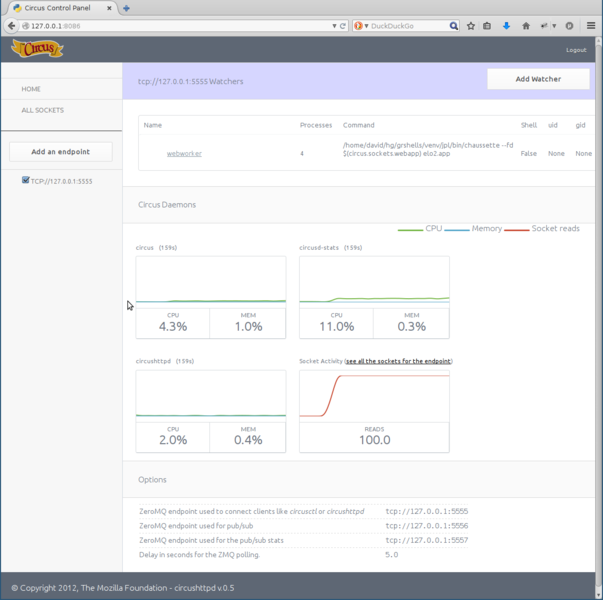Close the Circus Control Panel tab
Viewport: 603px width, 600px height.
coord(109,8)
